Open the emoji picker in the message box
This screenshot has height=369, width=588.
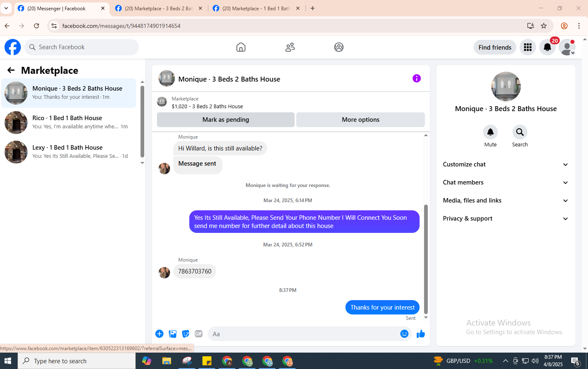404,334
